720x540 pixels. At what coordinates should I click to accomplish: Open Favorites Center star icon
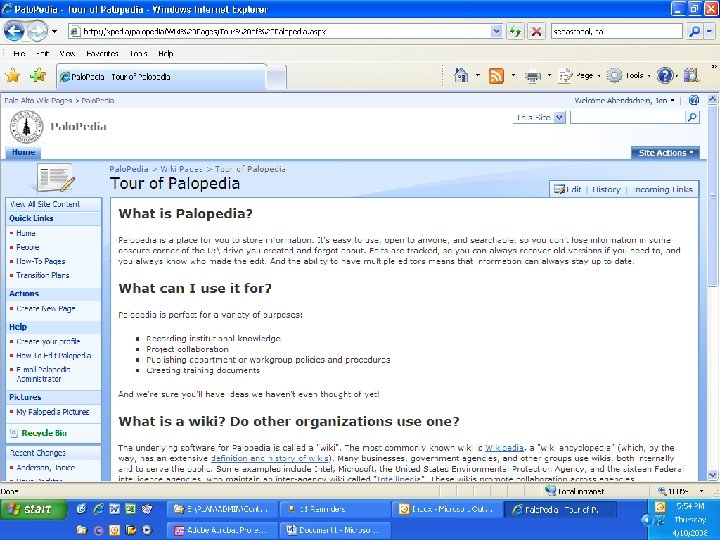(x=13, y=75)
